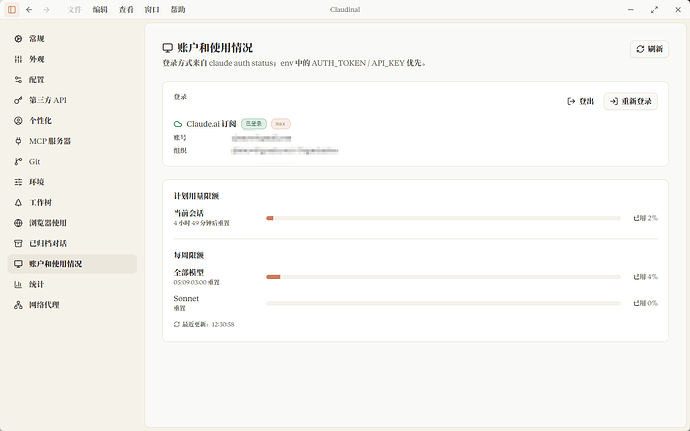The width and height of the screenshot is (690, 431).
Task: Click the 计划用量限额 section heading
Action: [196, 196]
